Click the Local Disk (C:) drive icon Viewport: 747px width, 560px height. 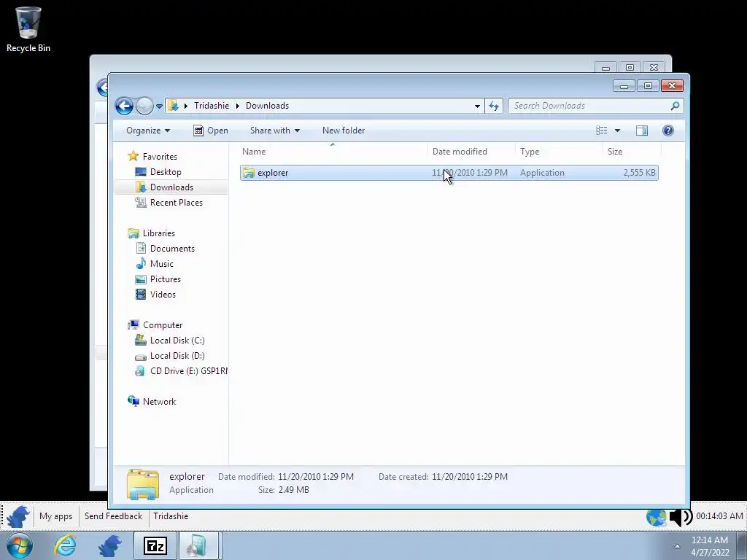pos(141,340)
